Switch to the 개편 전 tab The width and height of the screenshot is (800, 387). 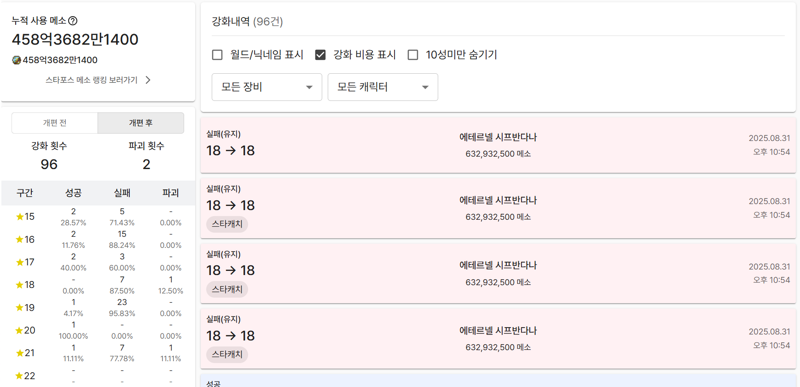coord(55,123)
